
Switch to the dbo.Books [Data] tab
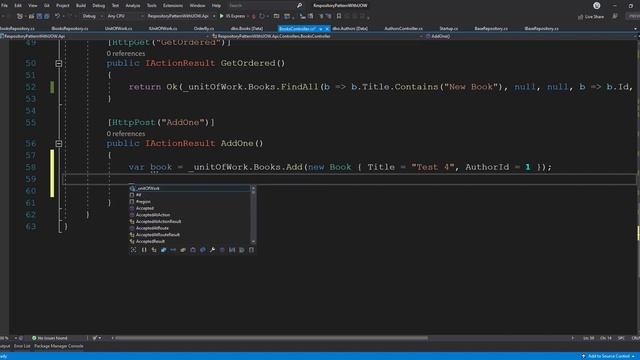[247, 29]
